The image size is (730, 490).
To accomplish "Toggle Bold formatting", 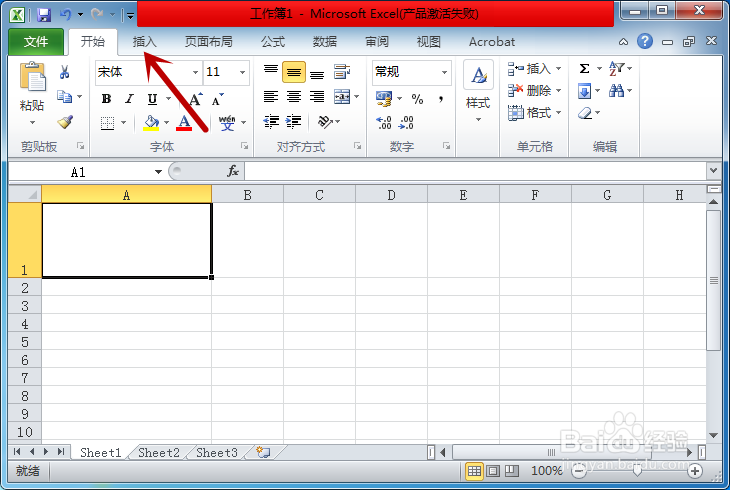I will point(107,99).
